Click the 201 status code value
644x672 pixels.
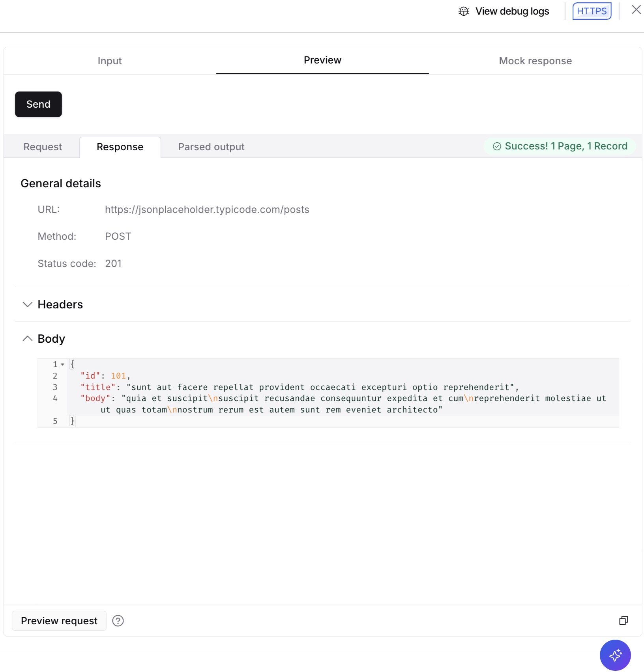coord(113,263)
